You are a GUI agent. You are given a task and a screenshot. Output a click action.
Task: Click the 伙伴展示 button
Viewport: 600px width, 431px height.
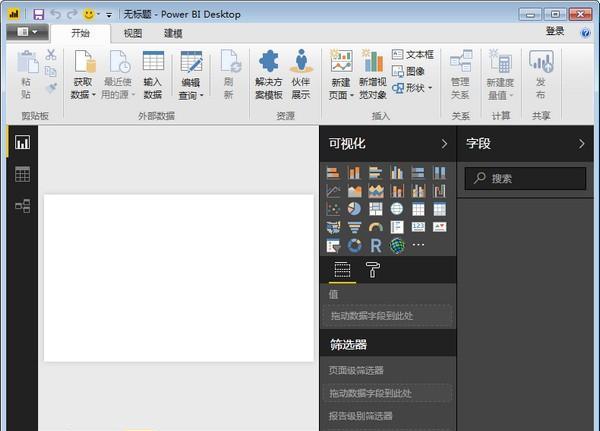pos(301,75)
